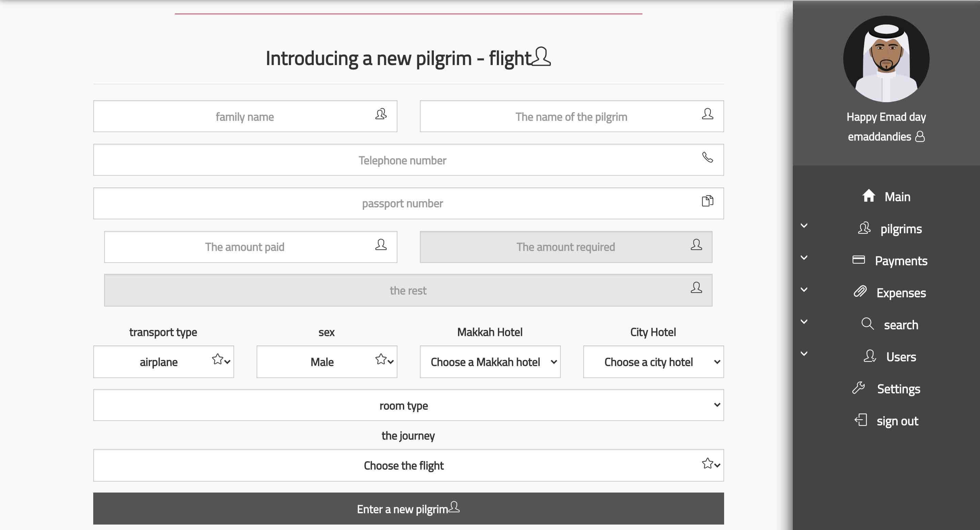Open the transport type dropdown
The width and height of the screenshot is (980, 530).
164,362
